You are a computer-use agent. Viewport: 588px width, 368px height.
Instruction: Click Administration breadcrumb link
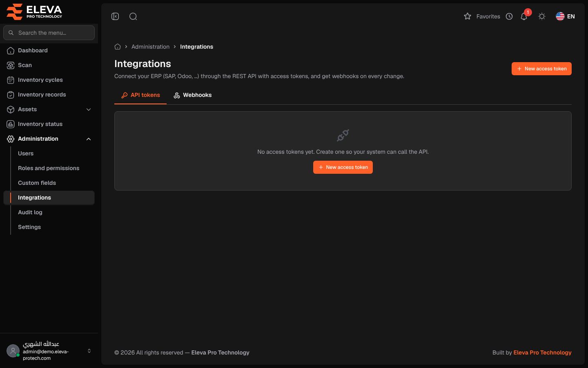pos(150,47)
